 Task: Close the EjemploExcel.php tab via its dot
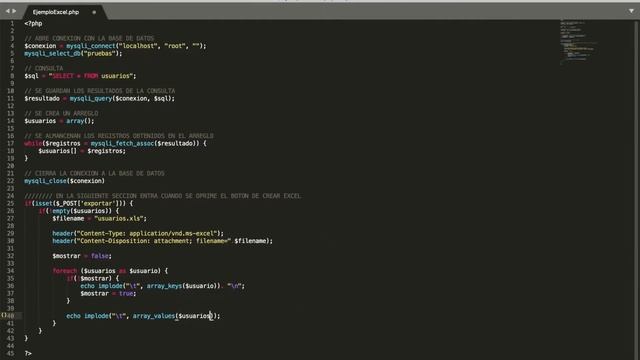tap(94, 12)
